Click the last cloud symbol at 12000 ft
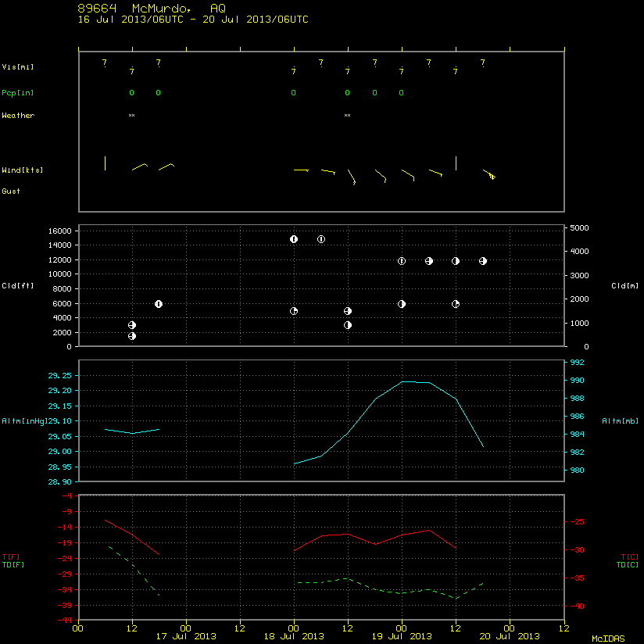The image size is (644, 644). [x=483, y=261]
